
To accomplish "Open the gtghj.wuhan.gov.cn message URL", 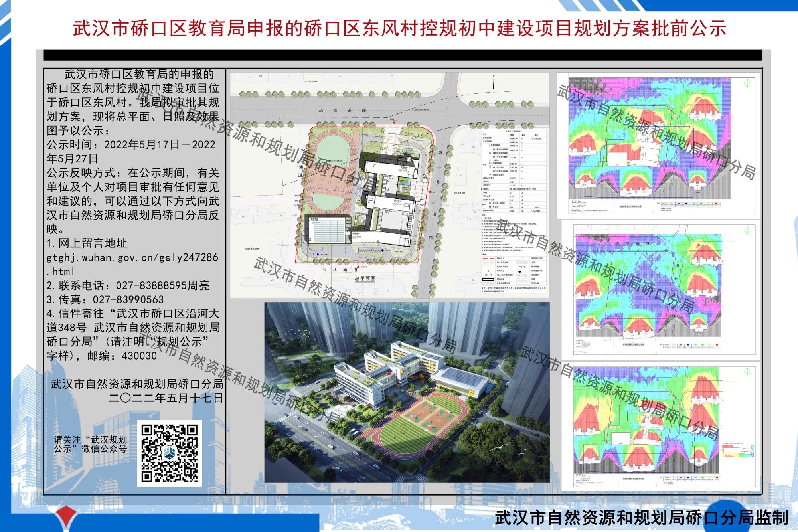I will coord(132,258).
